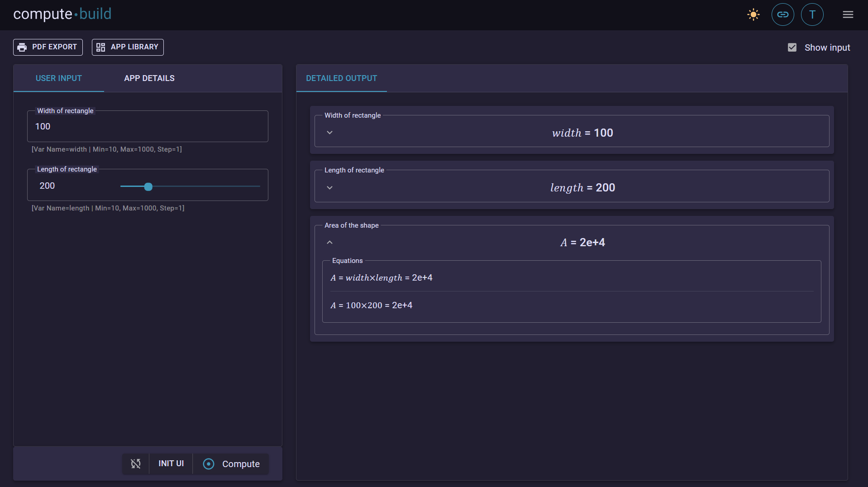Select the Detailed Output tab
Viewport: 868px width, 487px height.
point(341,78)
